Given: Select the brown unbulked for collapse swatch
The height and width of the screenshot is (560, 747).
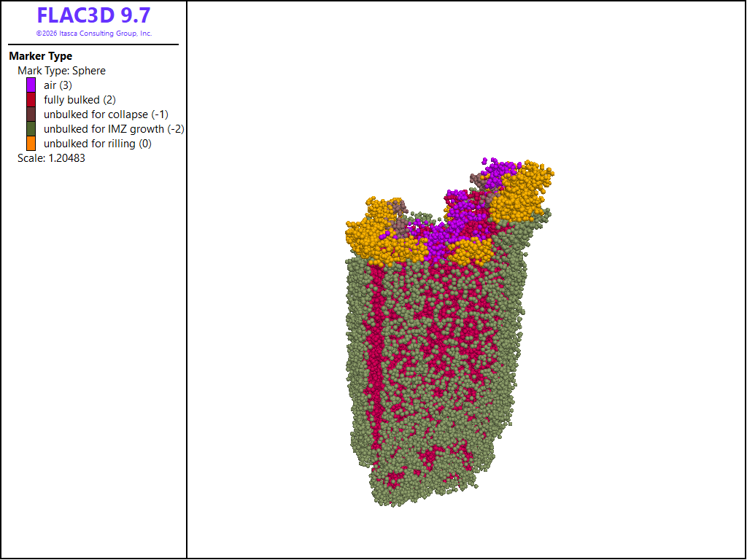Looking at the screenshot, I should tap(31, 114).
